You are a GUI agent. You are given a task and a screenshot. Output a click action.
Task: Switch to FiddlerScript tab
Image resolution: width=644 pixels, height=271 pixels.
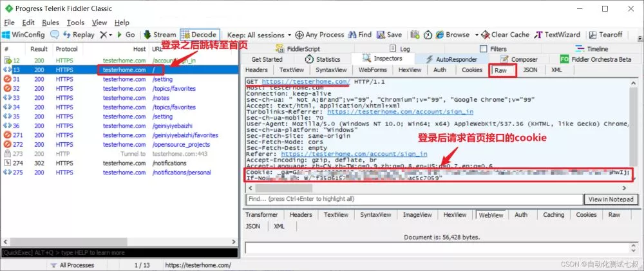point(298,49)
